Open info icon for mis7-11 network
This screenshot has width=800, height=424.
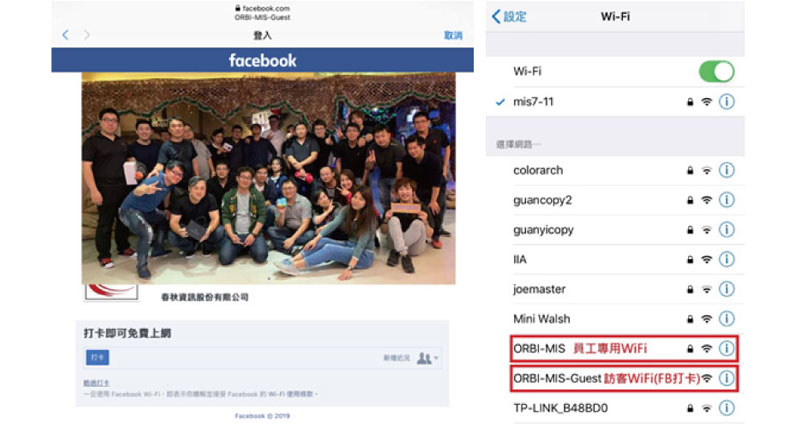click(x=727, y=102)
